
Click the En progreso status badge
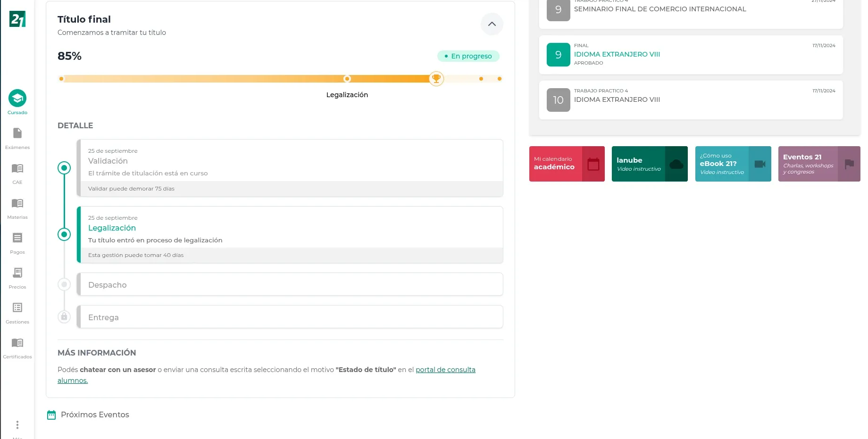[468, 56]
